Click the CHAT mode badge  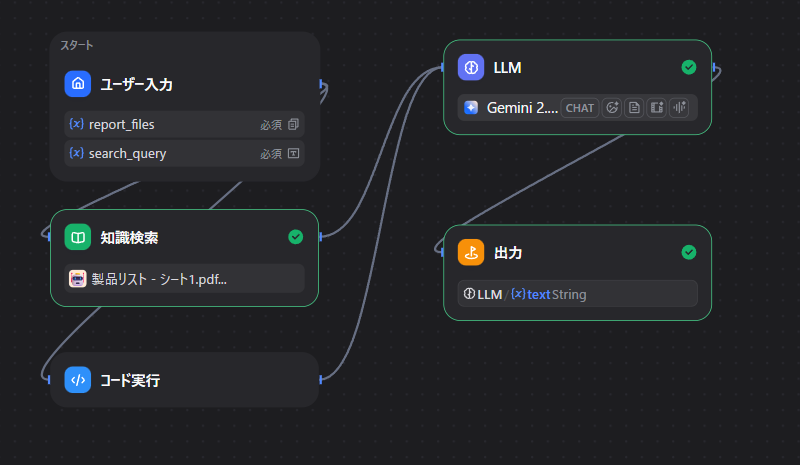point(580,107)
